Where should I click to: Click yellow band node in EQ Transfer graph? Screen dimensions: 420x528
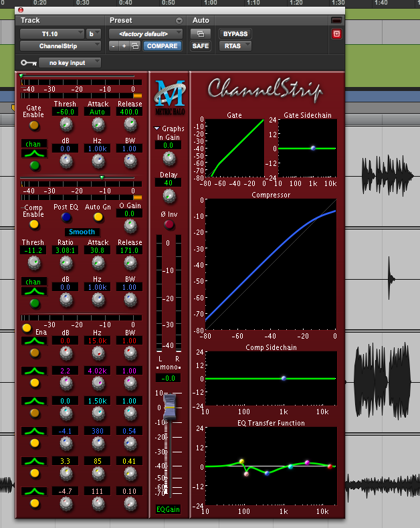[x=241, y=461]
